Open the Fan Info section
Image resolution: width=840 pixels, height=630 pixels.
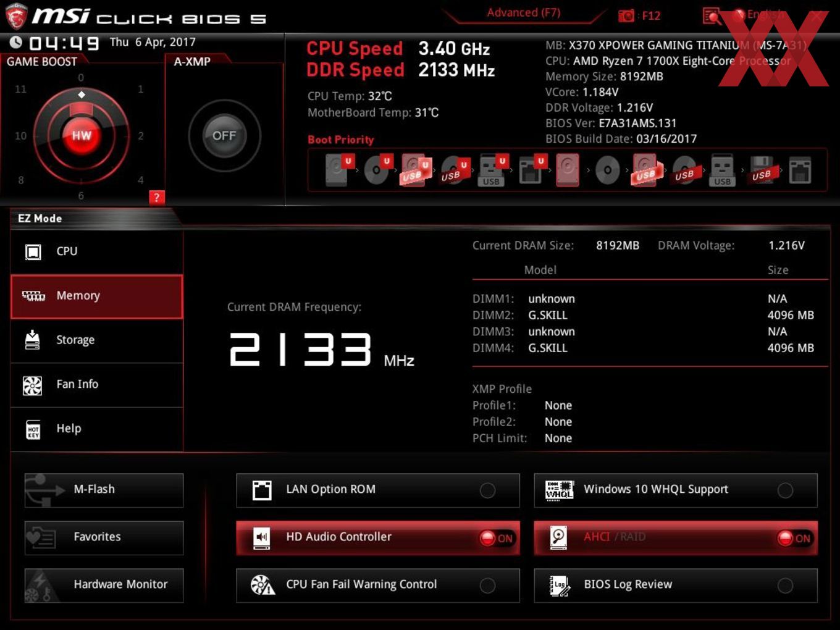[97, 385]
